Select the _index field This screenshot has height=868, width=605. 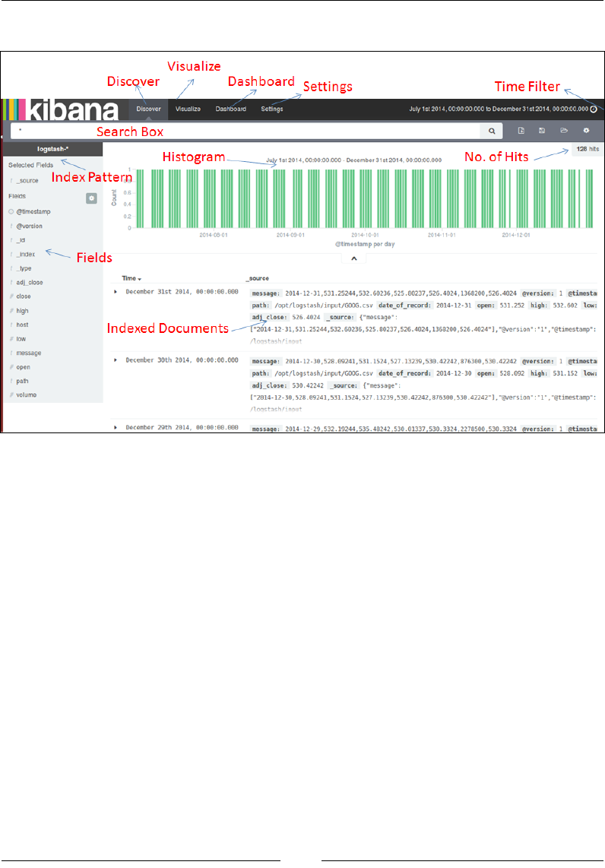(x=26, y=254)
